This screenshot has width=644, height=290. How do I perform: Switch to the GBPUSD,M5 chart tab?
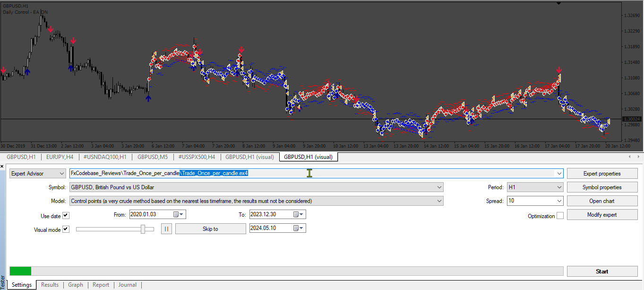click(153, 157)
